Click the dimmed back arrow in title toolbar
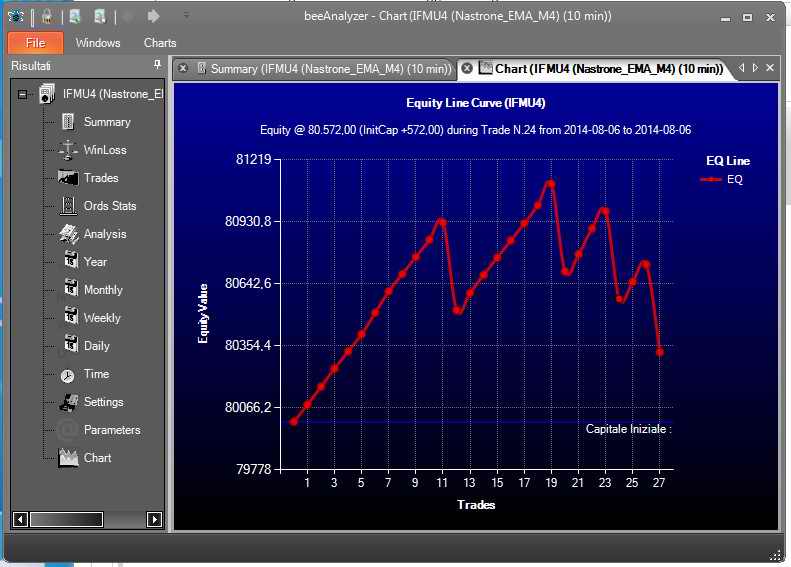791x567 pixels. (128, 17)
